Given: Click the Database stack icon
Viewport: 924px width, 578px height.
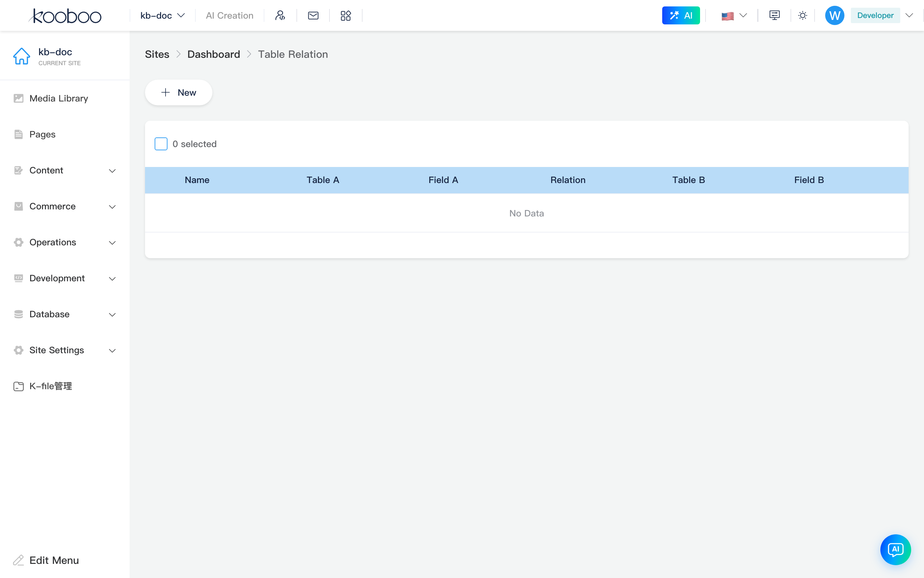Looking at the screenshot, I should (x=18, y=314).
